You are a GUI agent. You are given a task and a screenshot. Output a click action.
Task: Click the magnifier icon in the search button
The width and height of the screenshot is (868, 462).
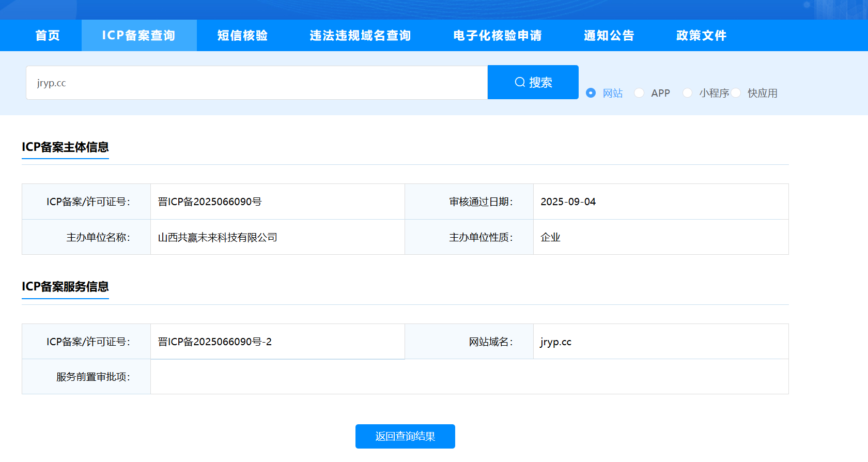coord(520,82)
